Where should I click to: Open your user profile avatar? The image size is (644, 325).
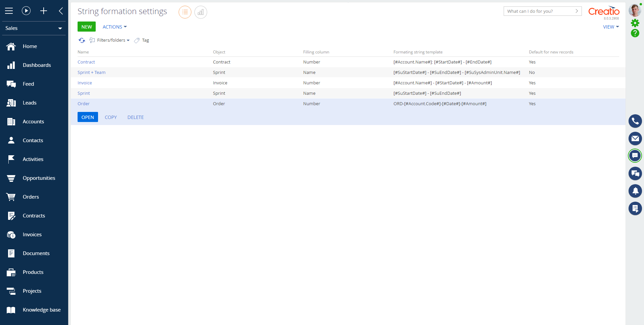point(635,10)
